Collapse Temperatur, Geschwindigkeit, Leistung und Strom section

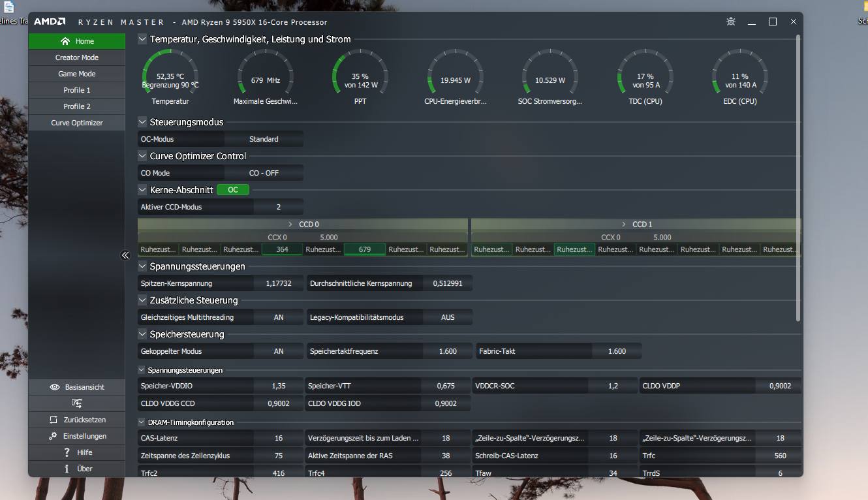pyautogui.click(x=142, y=39)
